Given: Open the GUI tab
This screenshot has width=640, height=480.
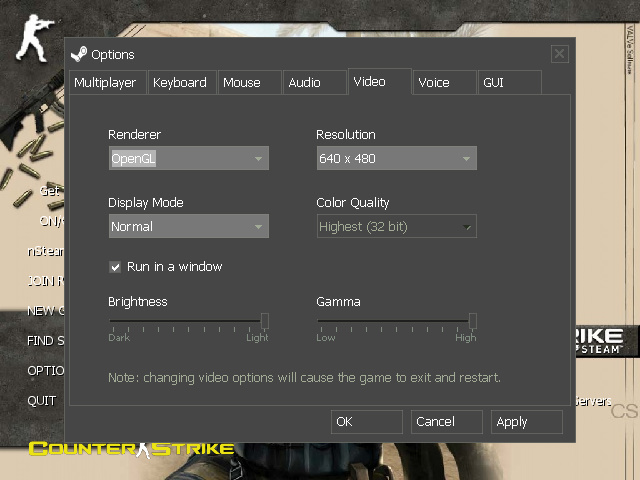Looking at the screenshot, I should pyautogui.click(x=494, y=83).
